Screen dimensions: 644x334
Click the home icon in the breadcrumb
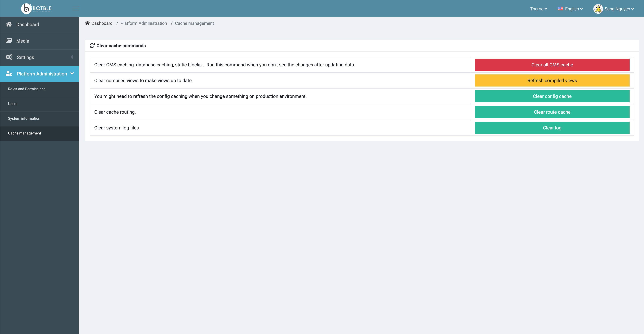coord(87,23)
